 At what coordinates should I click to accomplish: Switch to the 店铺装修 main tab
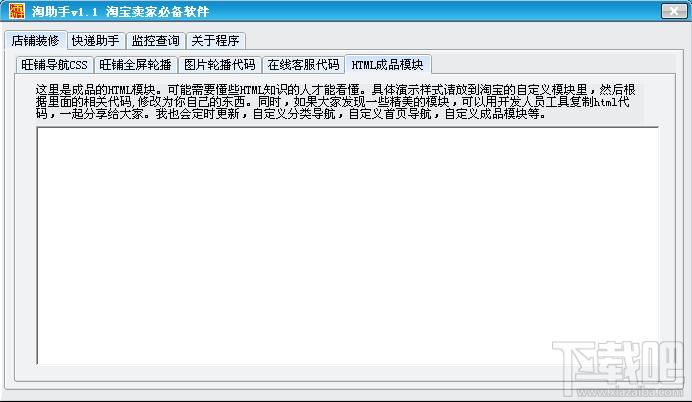click(36, 40)
